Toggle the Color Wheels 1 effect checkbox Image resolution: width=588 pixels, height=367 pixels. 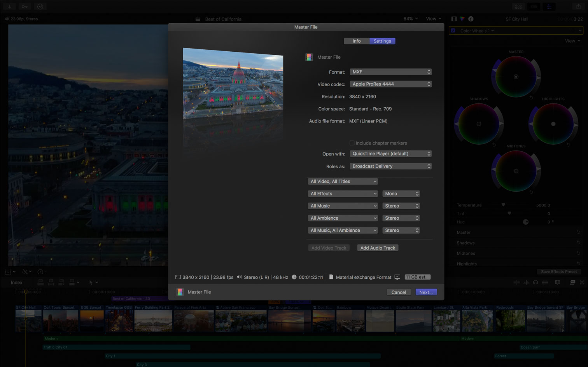(453, 31)
